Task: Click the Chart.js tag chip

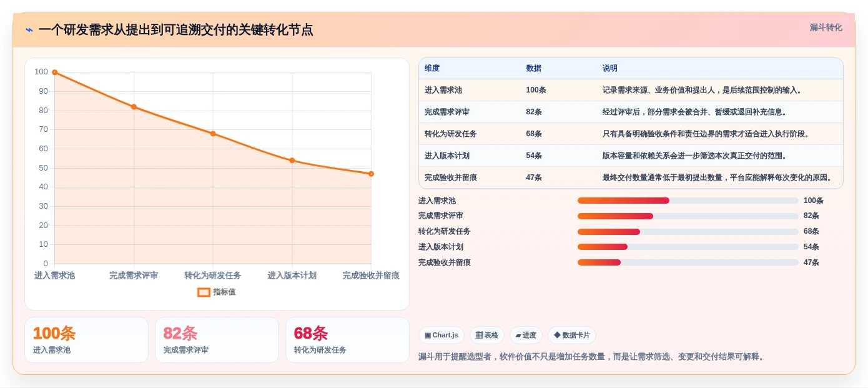Action: coord(441,335)
